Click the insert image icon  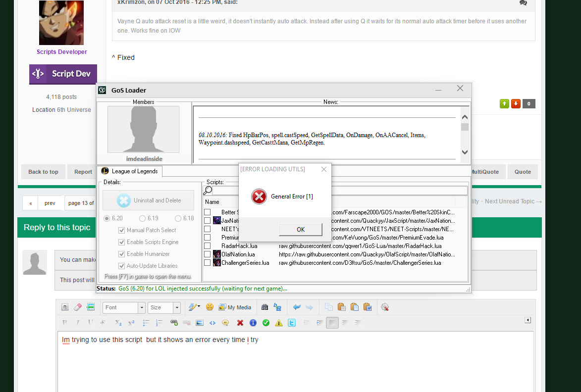(200, 323)
